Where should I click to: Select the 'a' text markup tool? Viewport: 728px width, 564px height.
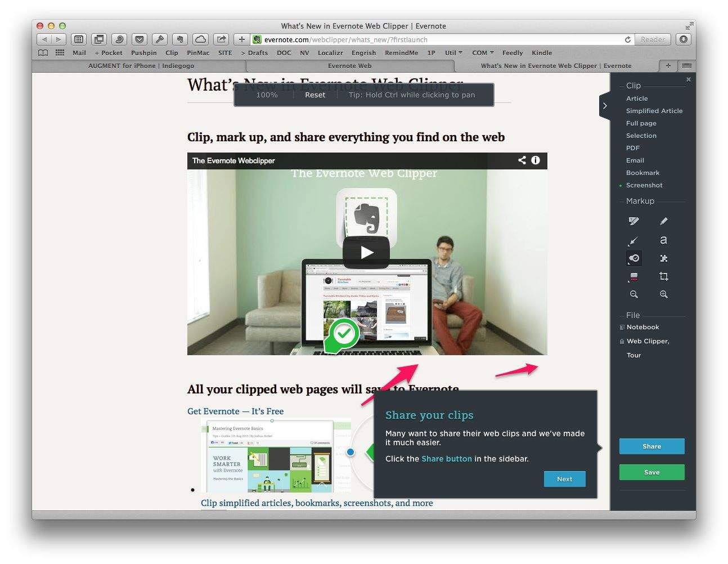point(664,240)
